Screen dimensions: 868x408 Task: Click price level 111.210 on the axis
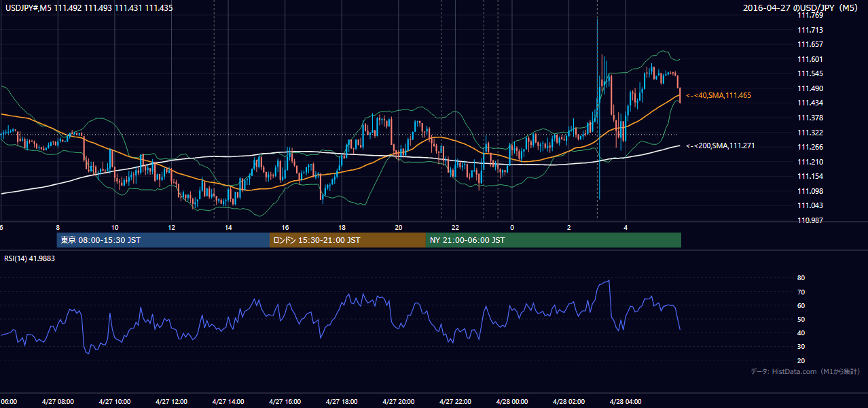pos(810,162)
